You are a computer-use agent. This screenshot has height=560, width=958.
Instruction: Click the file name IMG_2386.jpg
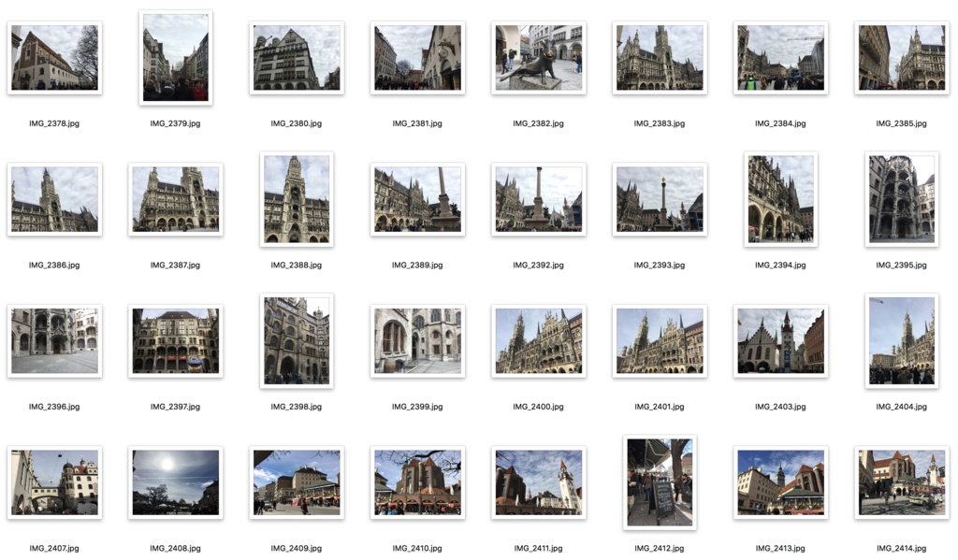click(54, 265)
